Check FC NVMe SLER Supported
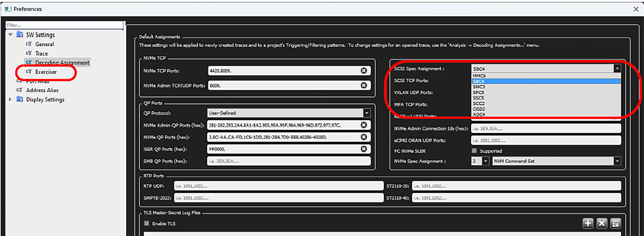The width and height of the screenshot is (644, 236). point(474,151)
